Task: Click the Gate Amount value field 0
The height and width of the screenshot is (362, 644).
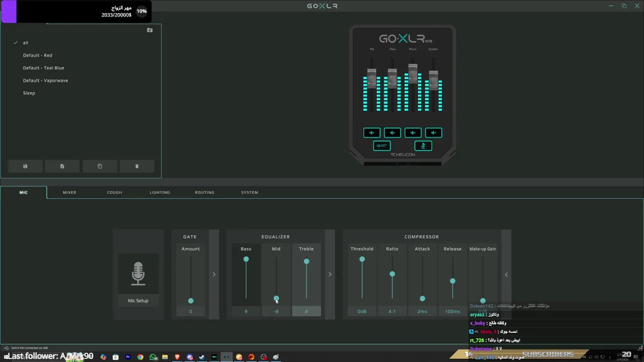Action: click(191, 312)
